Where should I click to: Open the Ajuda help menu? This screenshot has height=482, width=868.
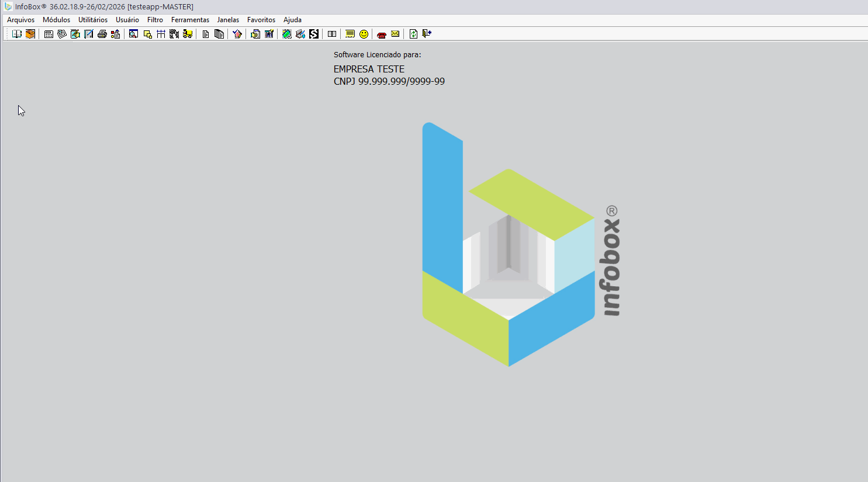click(x=292, y=20)
